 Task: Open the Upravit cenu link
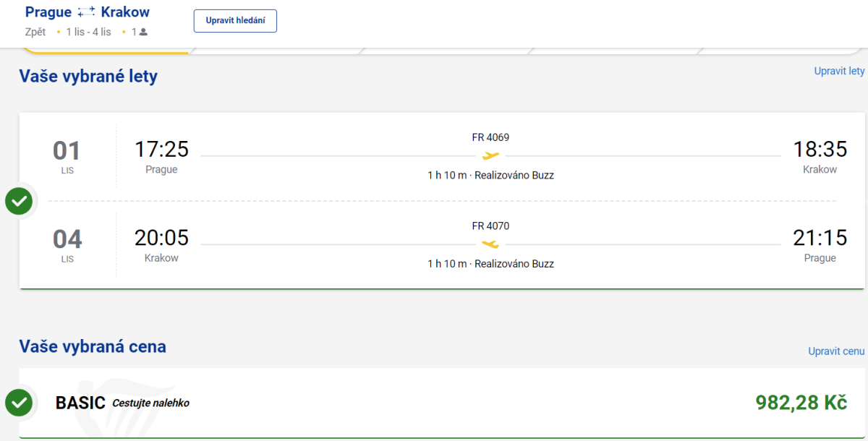[x=836, y=351]
